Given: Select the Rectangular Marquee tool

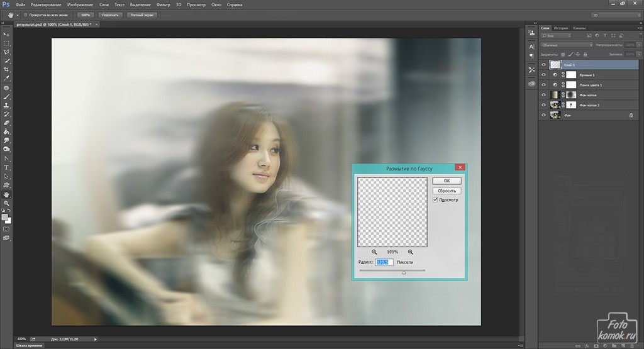Looking at the screenshot, I should click(6, 43).
